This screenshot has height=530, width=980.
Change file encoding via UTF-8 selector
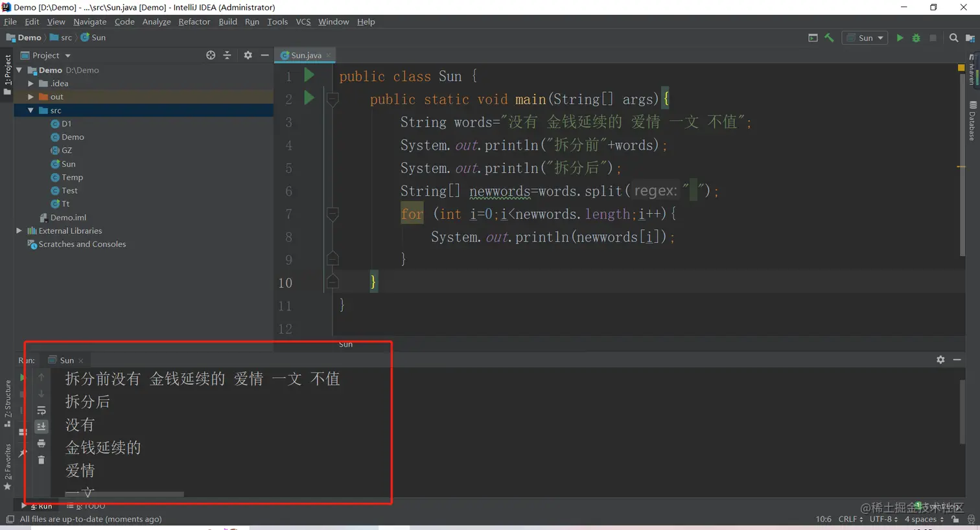pos(883,520)
